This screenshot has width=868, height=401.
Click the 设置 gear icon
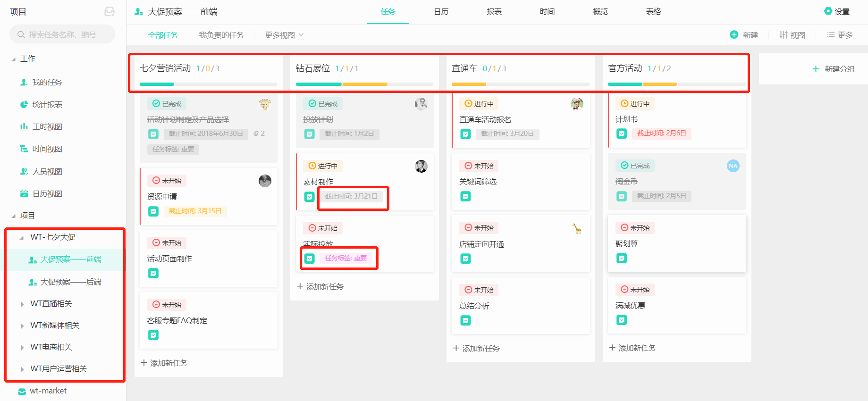click(828, 11)
